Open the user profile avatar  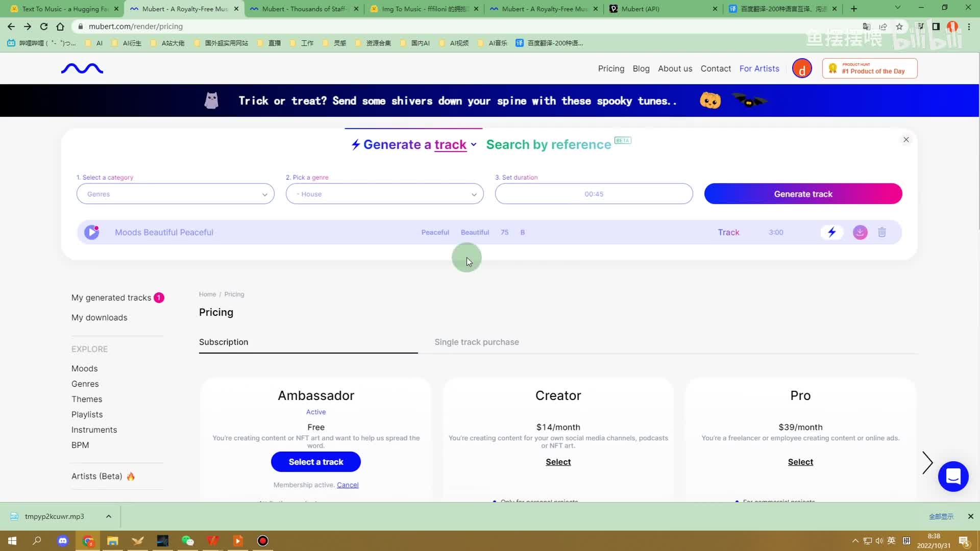pyautogui.click(x=801, y=68)
